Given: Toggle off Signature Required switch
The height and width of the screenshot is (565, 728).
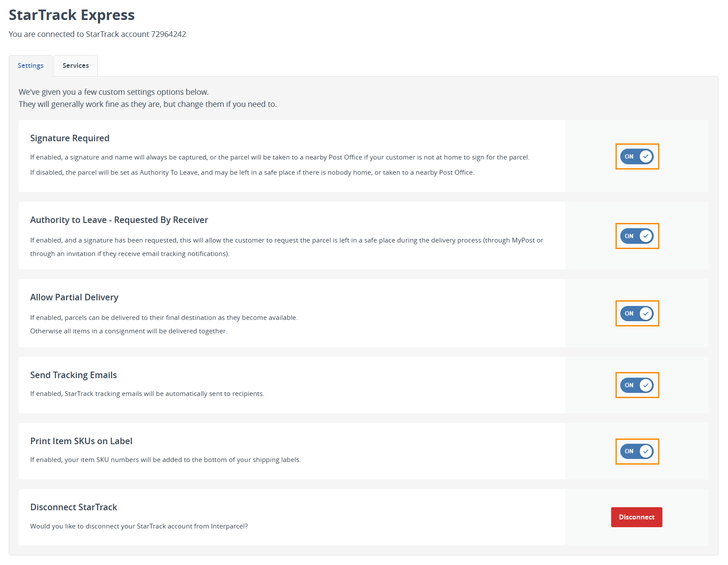Looking at the screenshot, I should point(637,156).
